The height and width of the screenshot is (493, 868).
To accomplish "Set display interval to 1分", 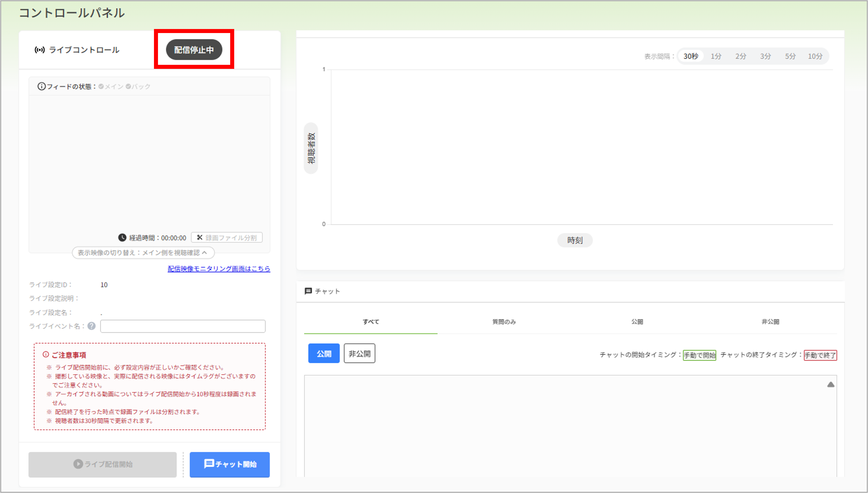I will click(x=716, y=56).
